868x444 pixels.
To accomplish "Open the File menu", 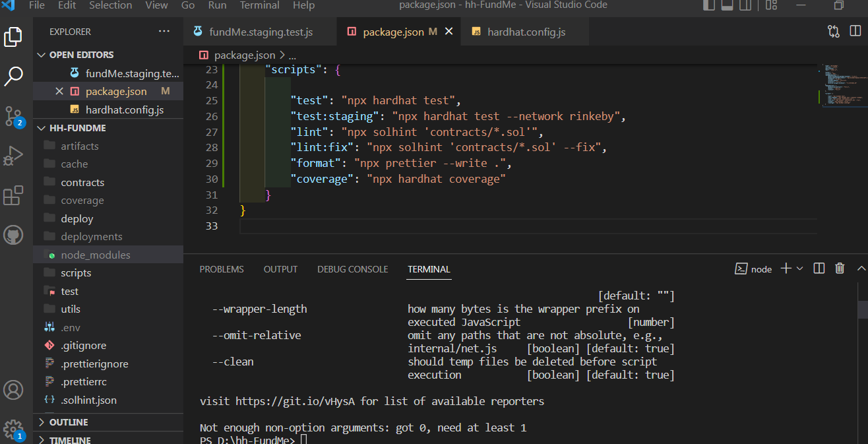I will 37,5.
